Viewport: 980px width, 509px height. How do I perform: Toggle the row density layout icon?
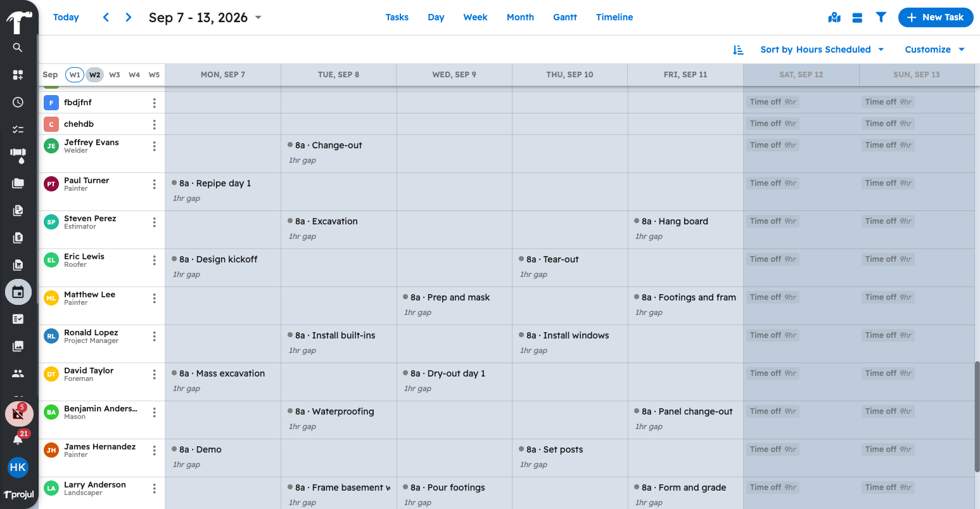pos(857,17)
